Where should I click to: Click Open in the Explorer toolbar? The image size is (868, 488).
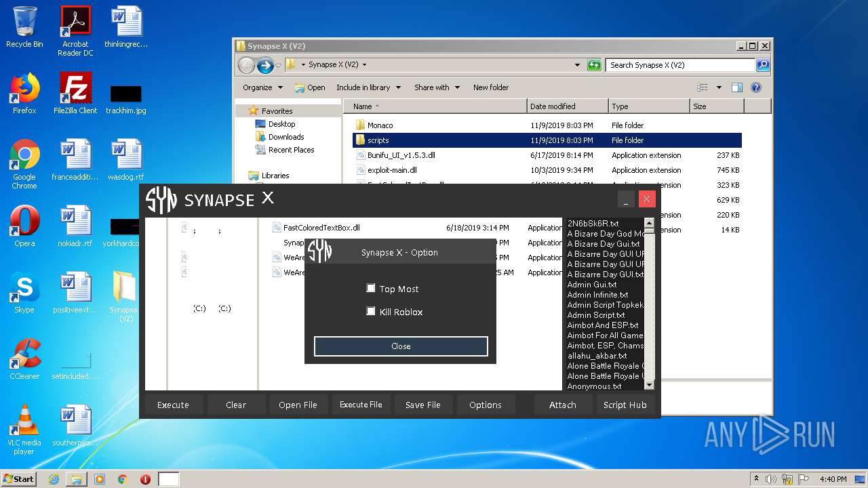(x=310, y=87)
